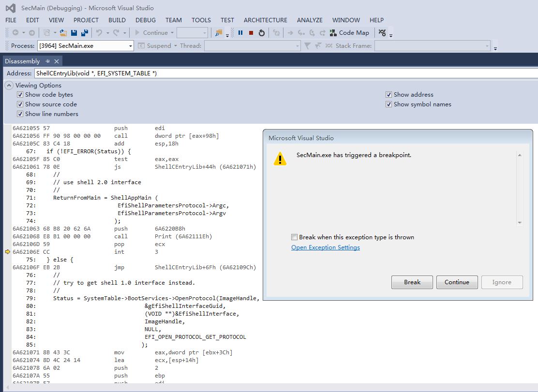Open the ANALYZE menu
Screen dimensions: 538x392
310,20
